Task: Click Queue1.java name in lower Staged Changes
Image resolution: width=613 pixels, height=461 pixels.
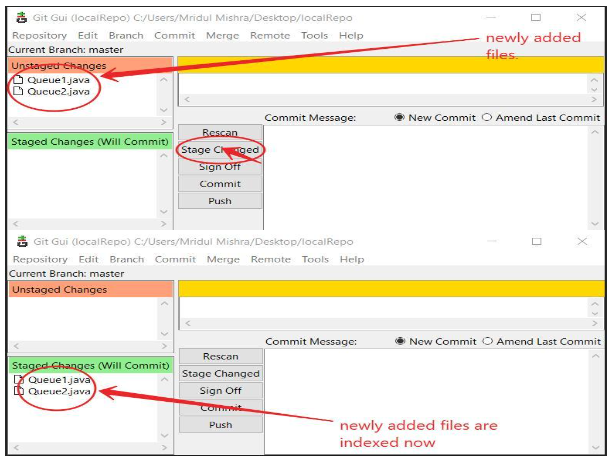Action: click(59, 380)
